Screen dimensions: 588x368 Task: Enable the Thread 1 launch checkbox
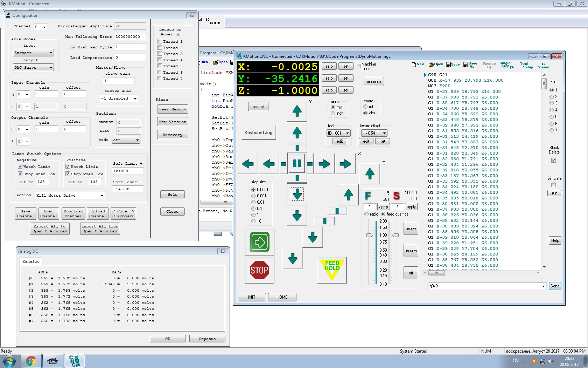(160, 42)
